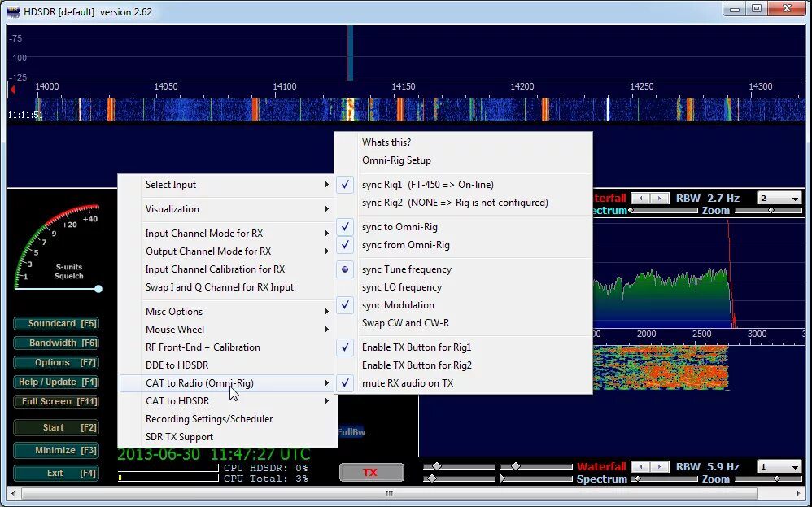Click the red filter edge in audio spectrum
The image size is (812, 507).
pyautogui.click(x=731, y=274)
